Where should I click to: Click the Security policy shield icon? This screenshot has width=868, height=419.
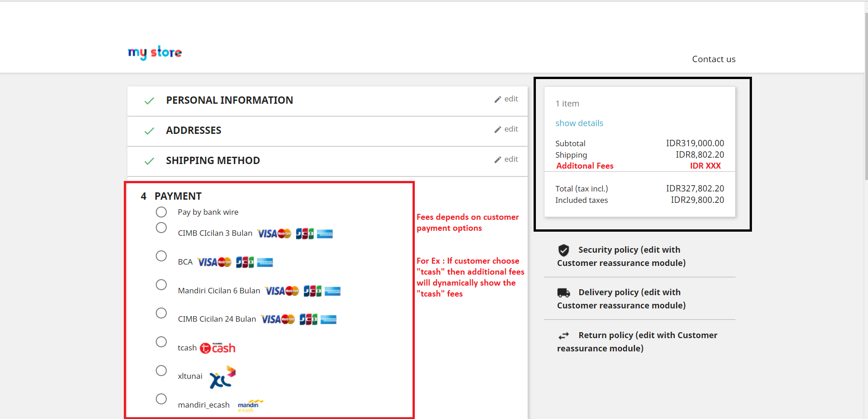click(x=564, y=250)
